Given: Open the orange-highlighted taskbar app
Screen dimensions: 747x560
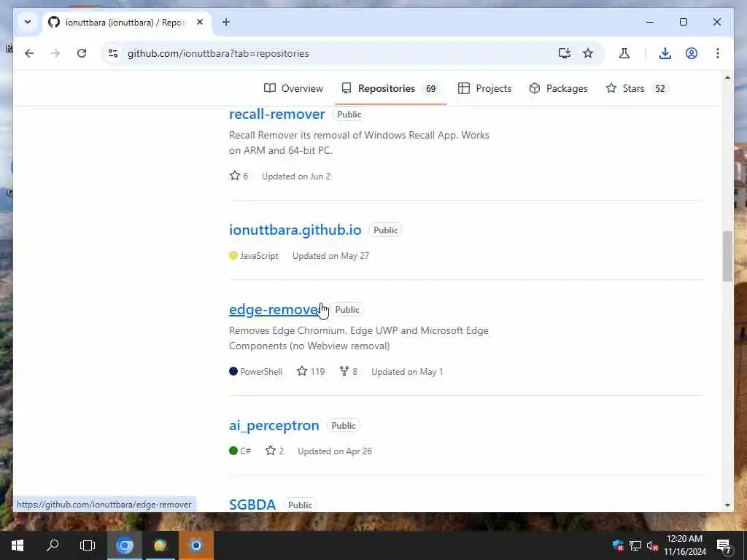Looking at the screenshot, I should [x=196, y=545].
